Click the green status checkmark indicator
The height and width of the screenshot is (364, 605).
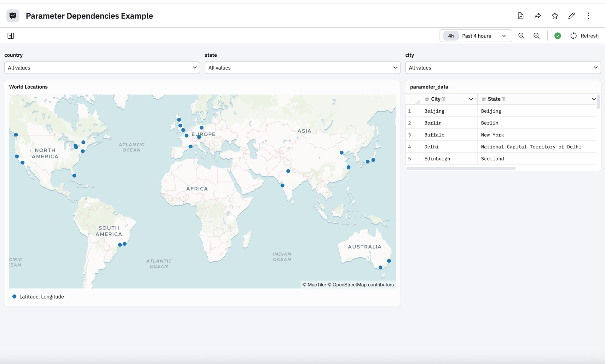[557, 36]
